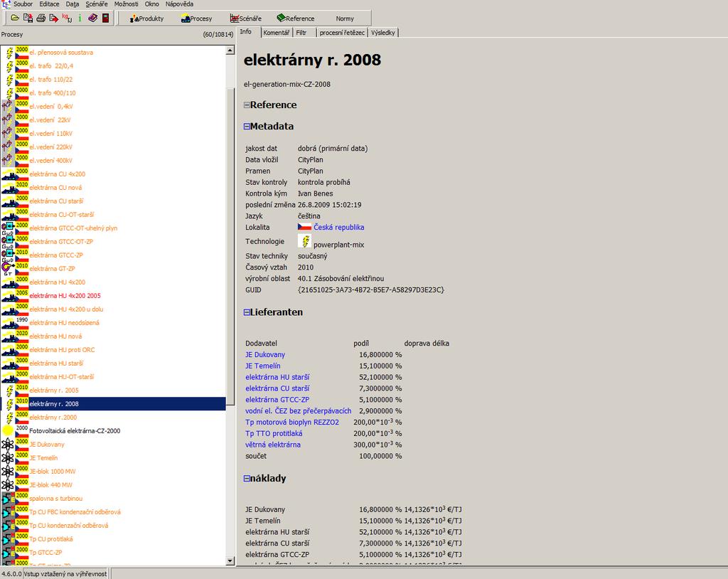Click the boiler icon beside spalovna s turbinou
728x579 pixels.
pos(8,499)
